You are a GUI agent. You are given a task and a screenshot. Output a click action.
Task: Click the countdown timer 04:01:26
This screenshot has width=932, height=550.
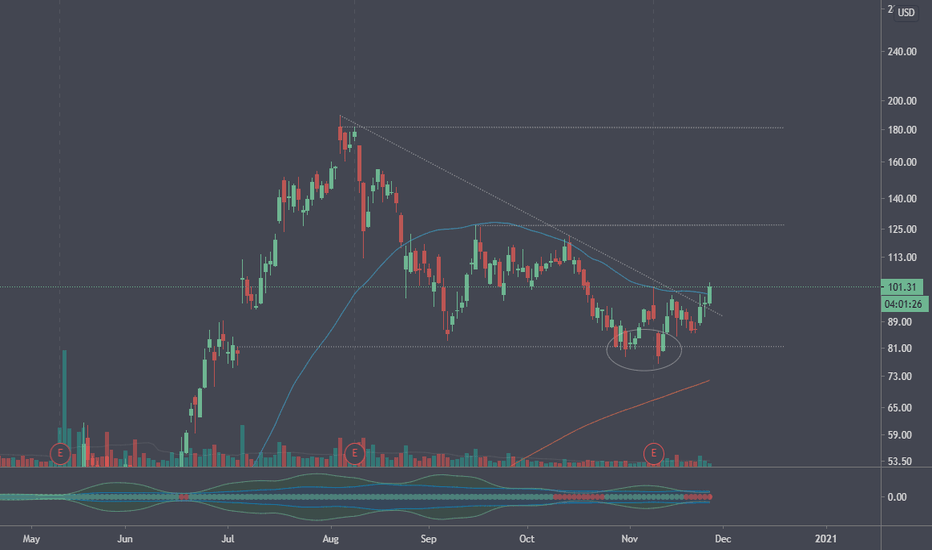[x=903, y=304]
